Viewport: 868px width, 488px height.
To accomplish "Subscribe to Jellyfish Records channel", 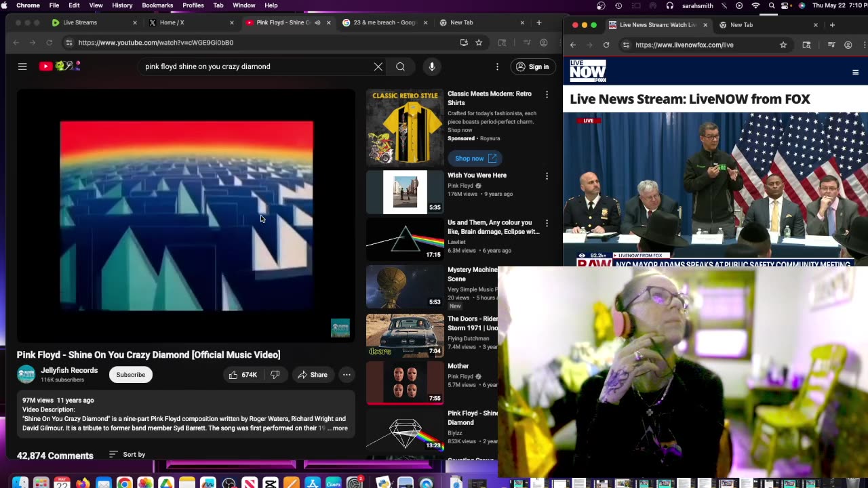I will [x=130, y=374].
